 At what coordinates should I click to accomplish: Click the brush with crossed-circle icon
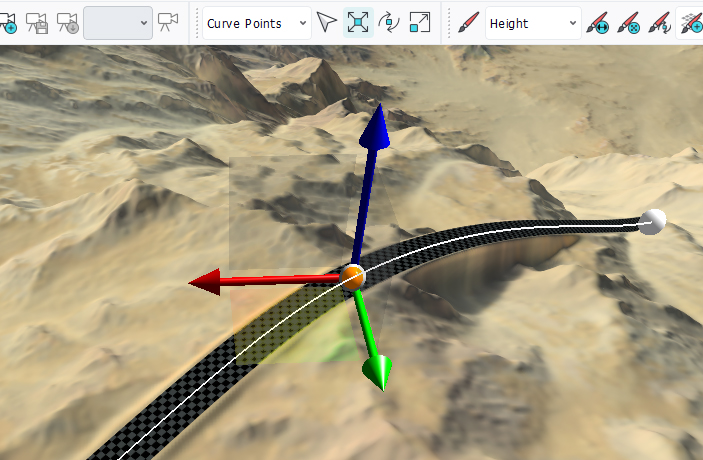[x=628, y=23]
